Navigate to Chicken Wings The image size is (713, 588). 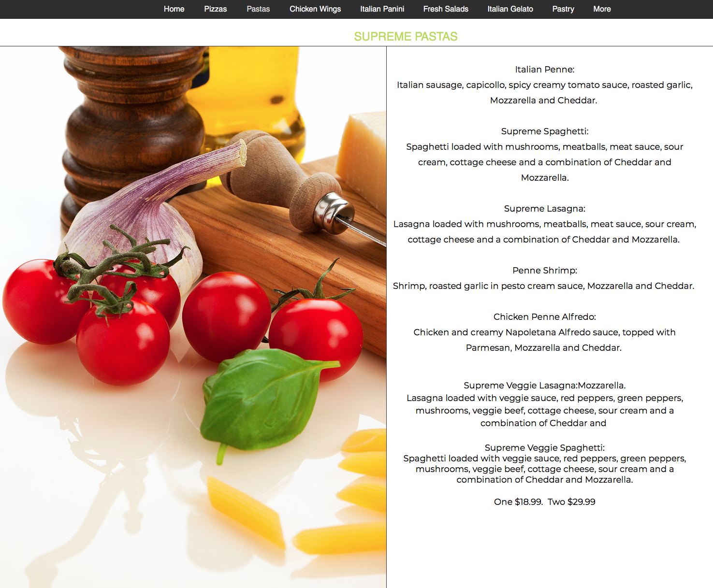click(315, 9)
